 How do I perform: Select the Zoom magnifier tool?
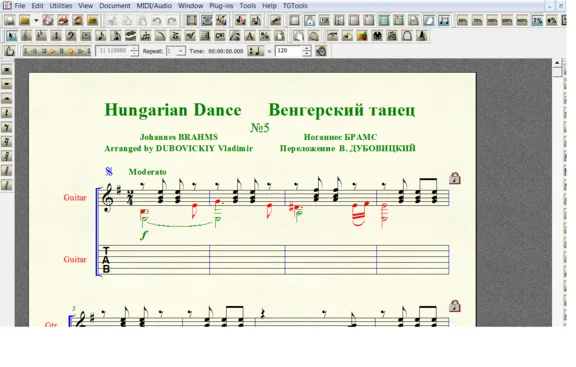tap(313, 36)
